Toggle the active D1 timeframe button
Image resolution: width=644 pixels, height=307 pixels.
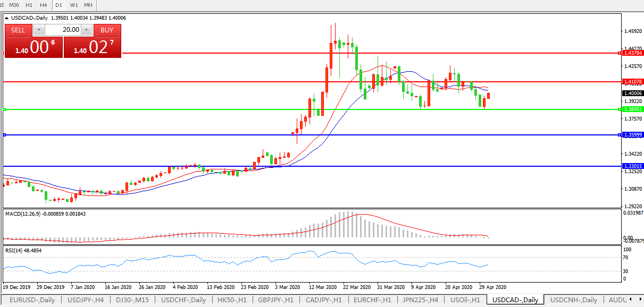click(x=58, y=5)
